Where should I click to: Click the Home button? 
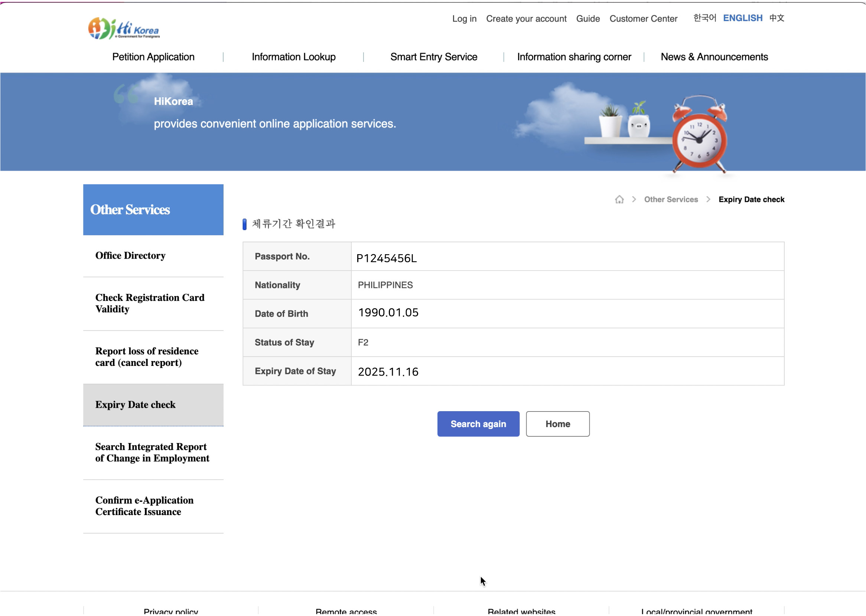pos(557,424)
